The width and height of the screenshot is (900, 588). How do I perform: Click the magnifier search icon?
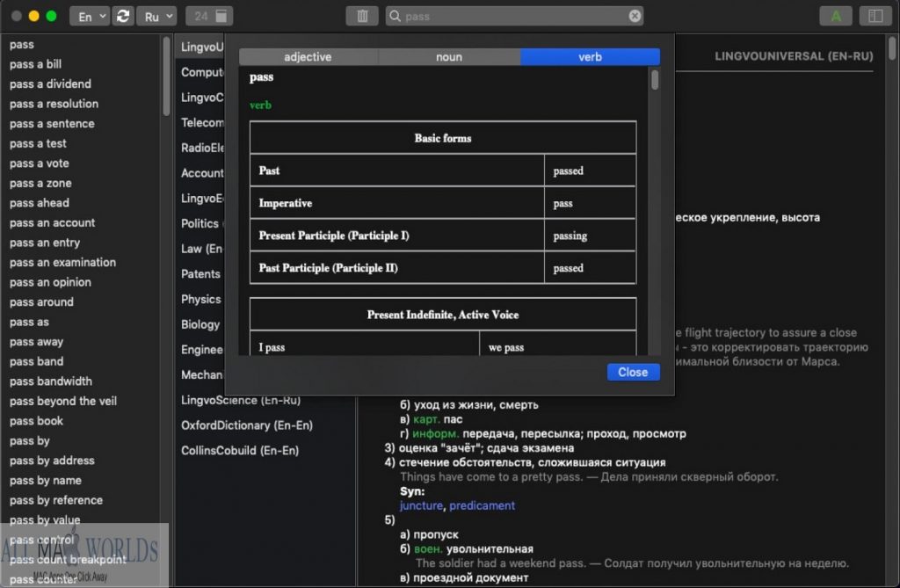point(395,16)
